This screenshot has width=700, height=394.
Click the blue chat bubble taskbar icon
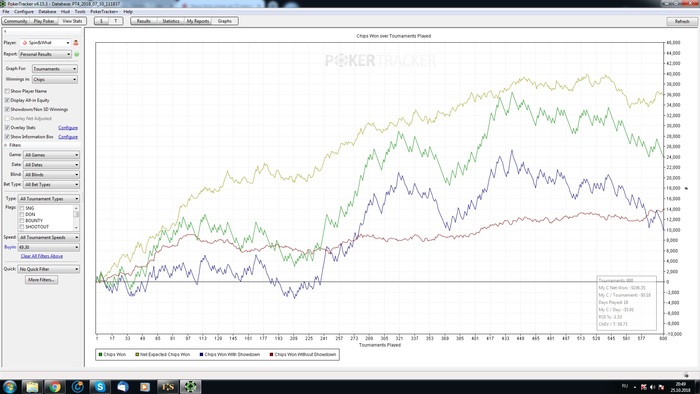[x=122, y=386]
